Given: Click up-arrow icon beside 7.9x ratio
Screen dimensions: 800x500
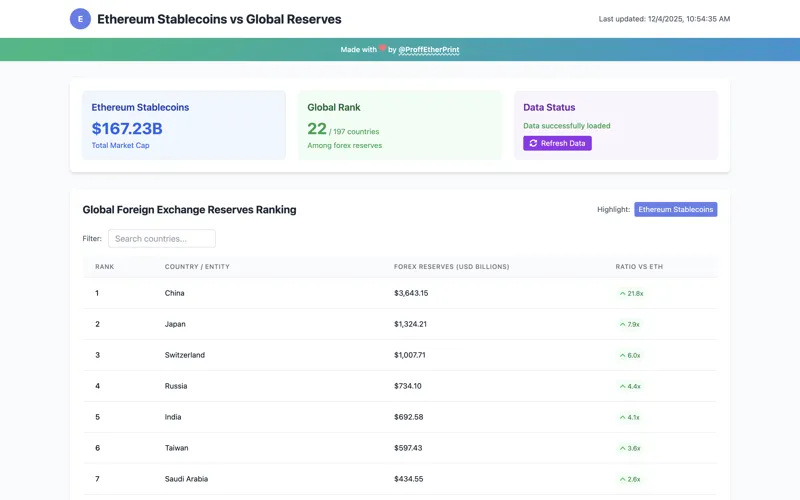Looking at the screenshot, I should point(623,324).
